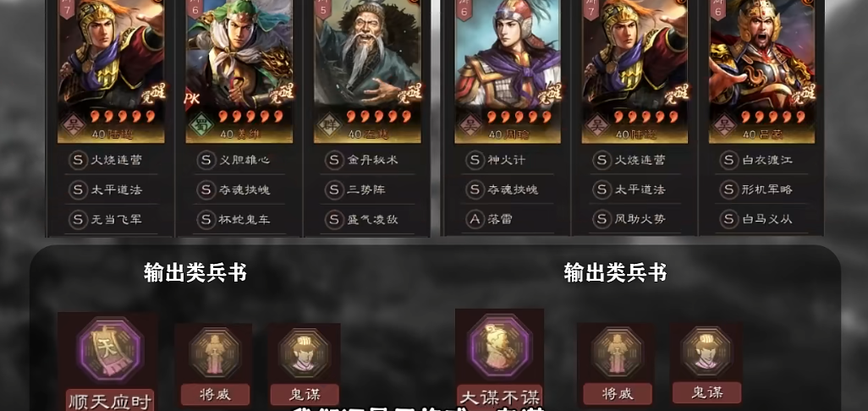Click the 群 faction badge on 左慈's card
Image resolution: width=868 pixels, height=411 pixels.
coord(327,124)
